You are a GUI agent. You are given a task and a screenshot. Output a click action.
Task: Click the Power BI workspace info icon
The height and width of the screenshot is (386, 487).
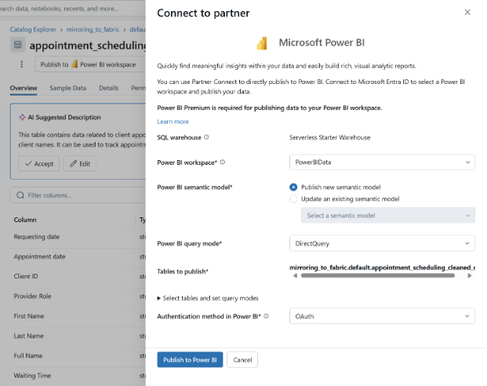click(222, 162)
